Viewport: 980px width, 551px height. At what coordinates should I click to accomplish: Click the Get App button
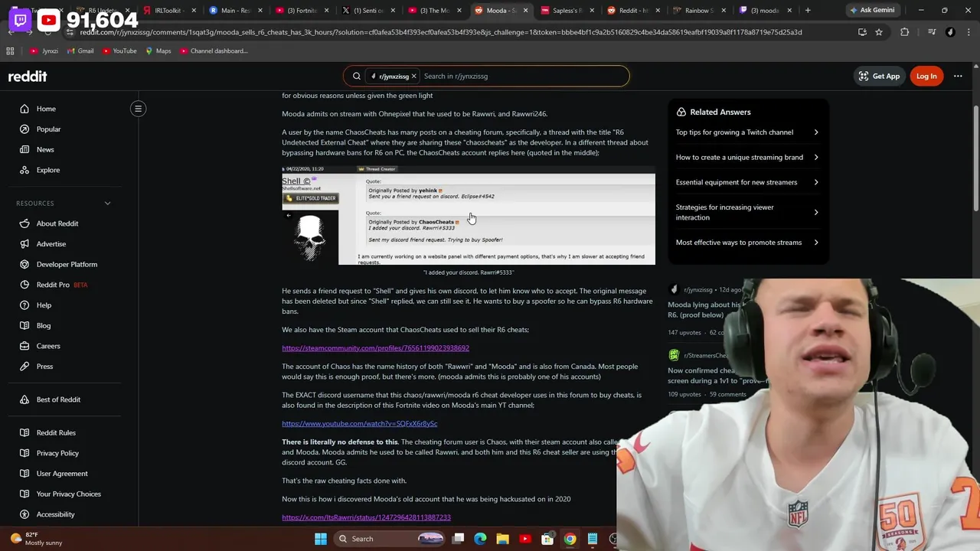pos(879,76)
